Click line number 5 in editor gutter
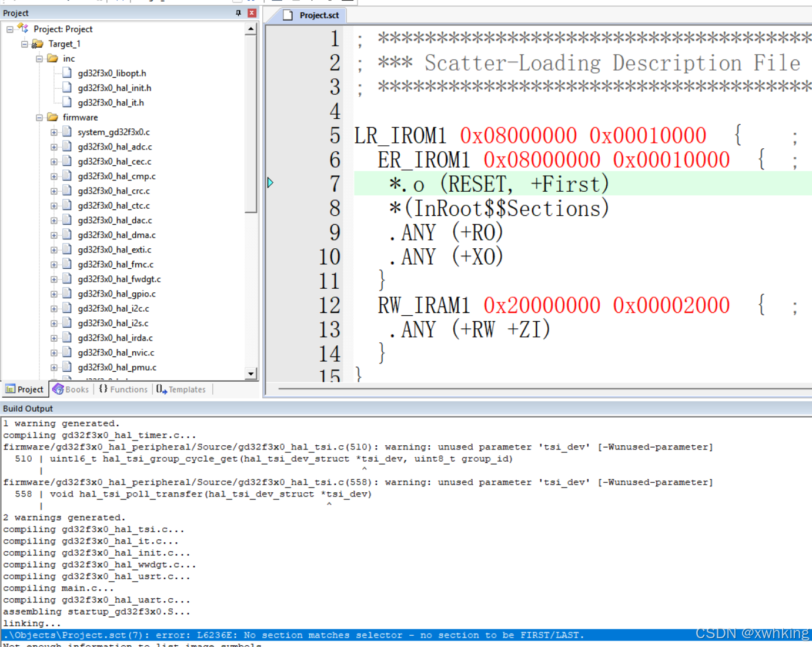 click(335, 136)
